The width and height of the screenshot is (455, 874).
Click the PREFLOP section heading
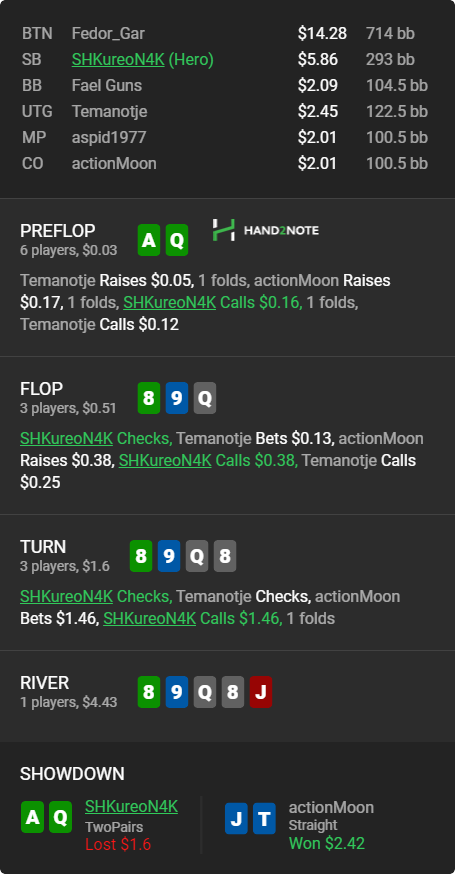tap(57, 231)
